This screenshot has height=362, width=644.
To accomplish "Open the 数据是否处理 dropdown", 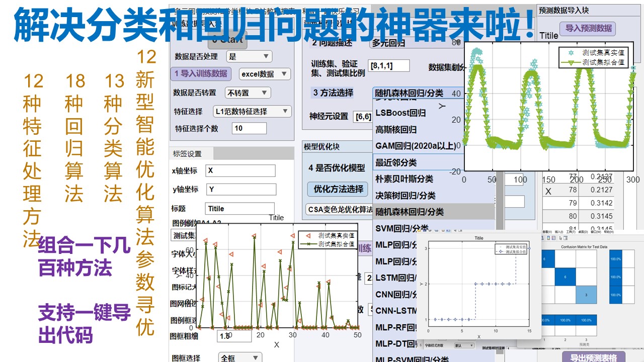I will (x=249, y=56).
